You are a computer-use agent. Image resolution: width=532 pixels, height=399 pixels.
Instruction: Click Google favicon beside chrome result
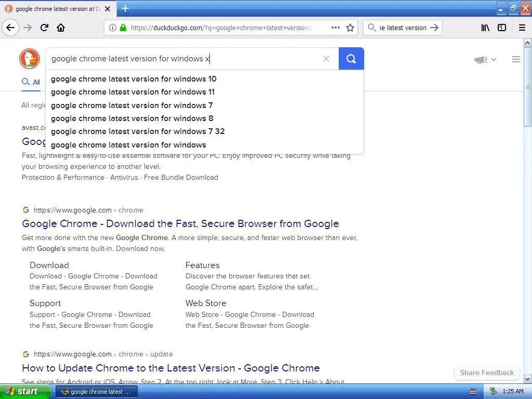(x=26, y=210)
